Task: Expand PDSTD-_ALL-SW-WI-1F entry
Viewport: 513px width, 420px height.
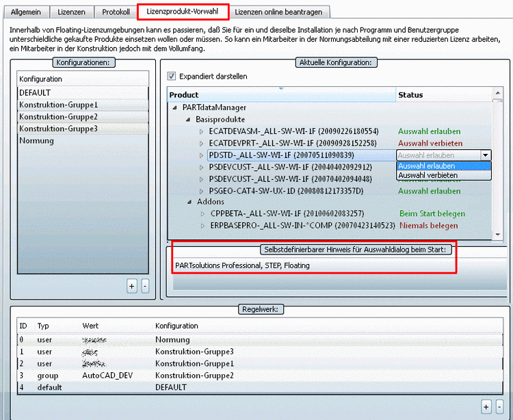Action: pyautogui.click(x=202, y=156)
